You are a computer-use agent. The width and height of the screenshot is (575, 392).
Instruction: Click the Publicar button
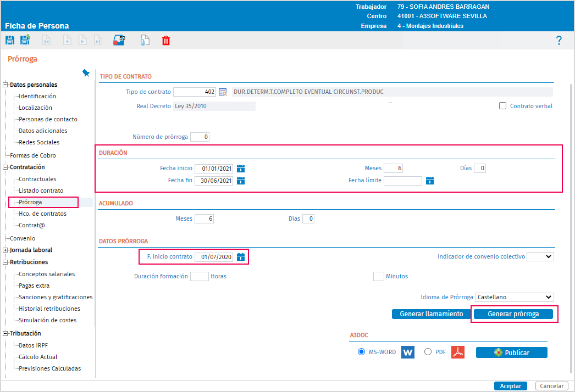[512, 352]
